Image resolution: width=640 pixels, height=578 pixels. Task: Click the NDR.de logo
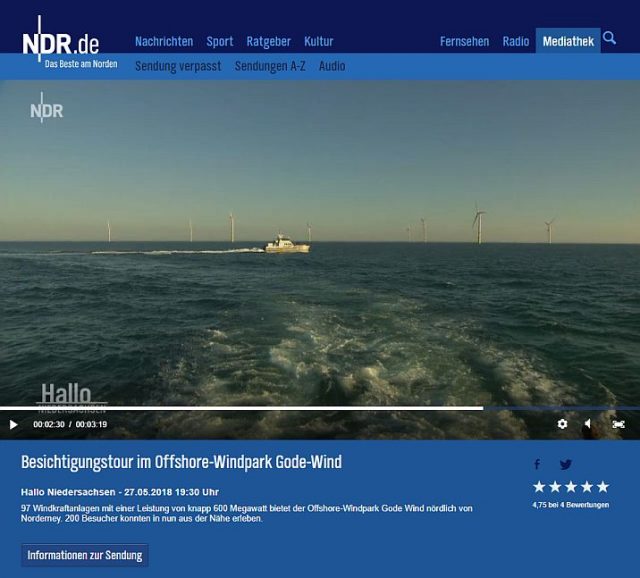(x=62, y=44)
